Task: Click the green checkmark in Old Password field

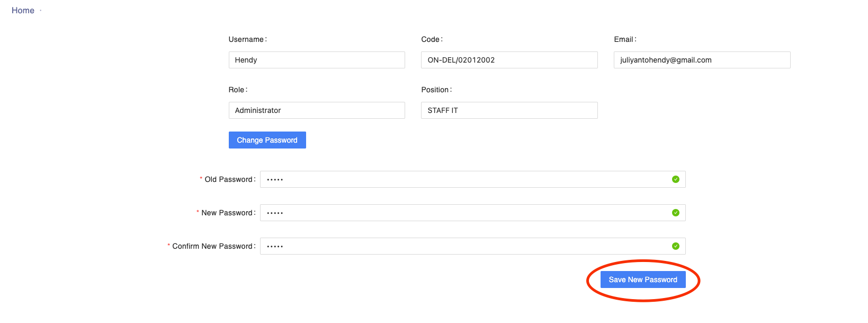Action: coord(675,179)
